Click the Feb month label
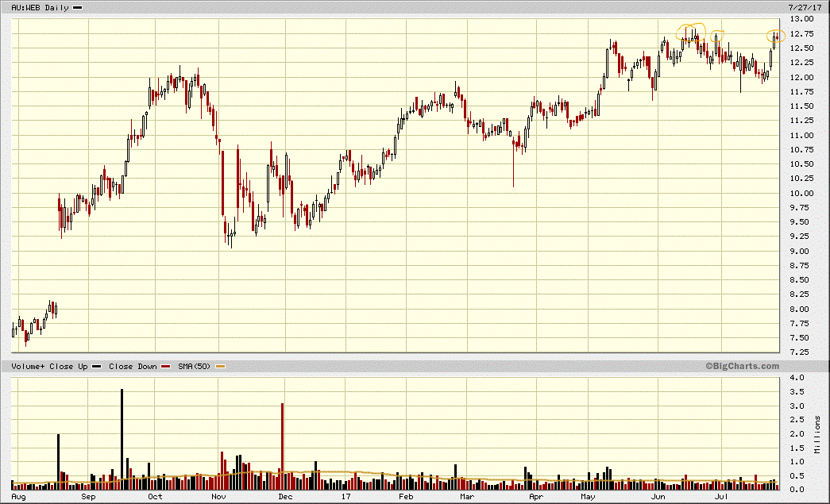Image resolution: width=830 pixels, height=504 pixels. tap(406, 497)
